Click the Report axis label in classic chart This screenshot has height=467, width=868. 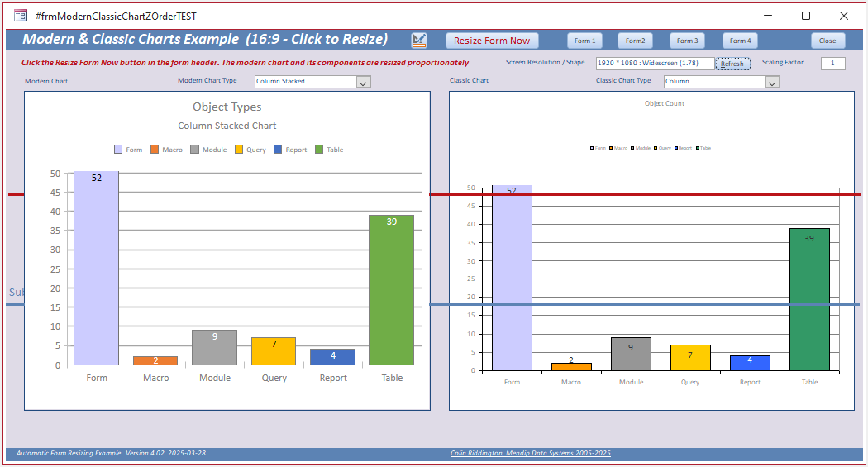point(750,382)
